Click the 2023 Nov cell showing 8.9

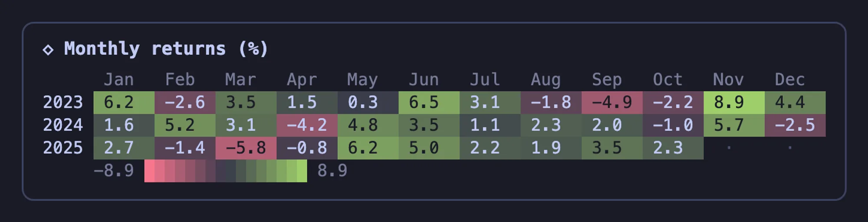coord(734,103)
